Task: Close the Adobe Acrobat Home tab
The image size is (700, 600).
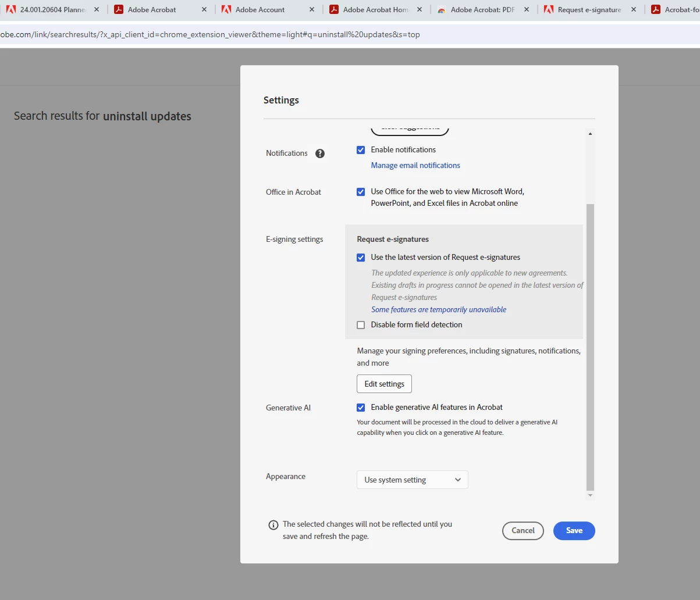Action: coord(420,10)
